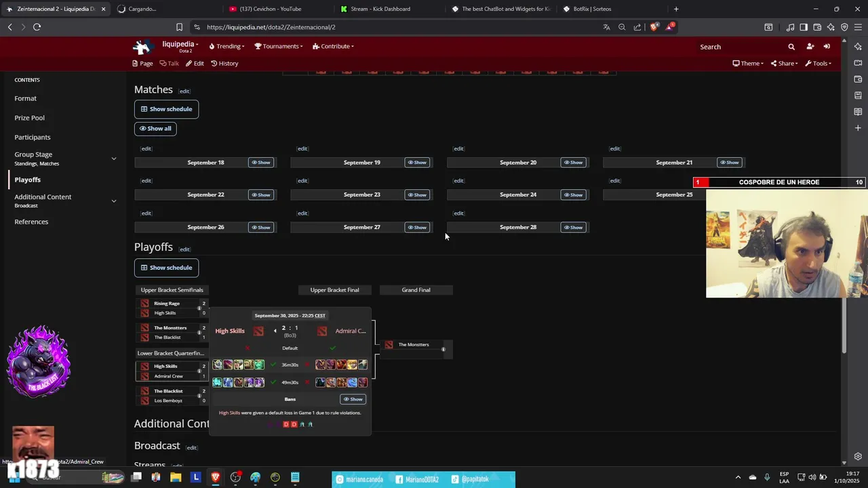868x488 pixels.
Task: Click Admiral Crew team logo in popup
Action: (322, 331)
